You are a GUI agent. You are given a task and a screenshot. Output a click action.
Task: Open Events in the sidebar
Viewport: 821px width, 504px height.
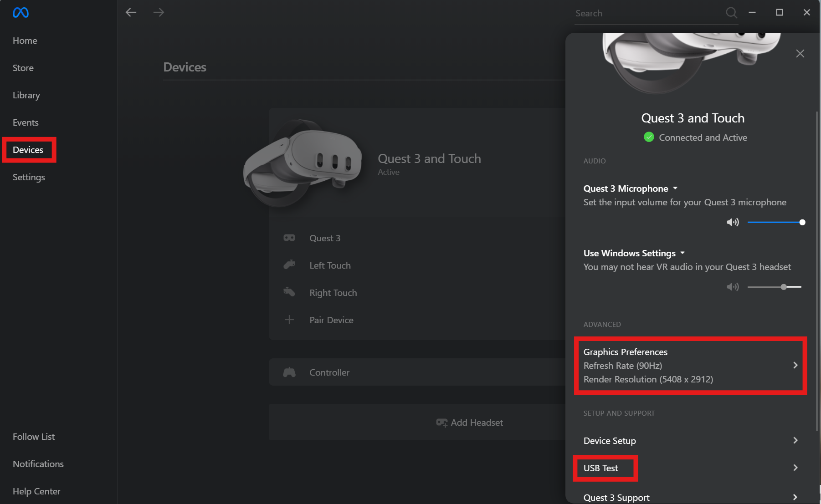click(26, 122)
